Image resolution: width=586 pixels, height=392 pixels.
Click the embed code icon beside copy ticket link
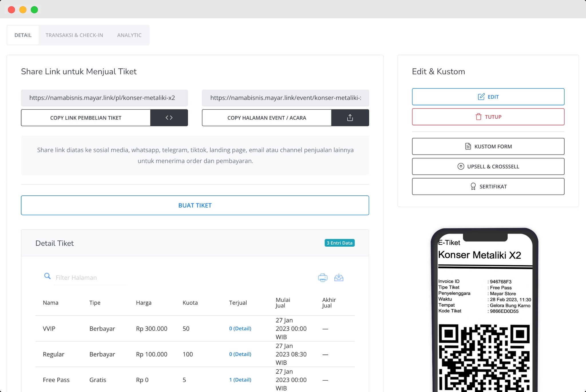[169, 118]
